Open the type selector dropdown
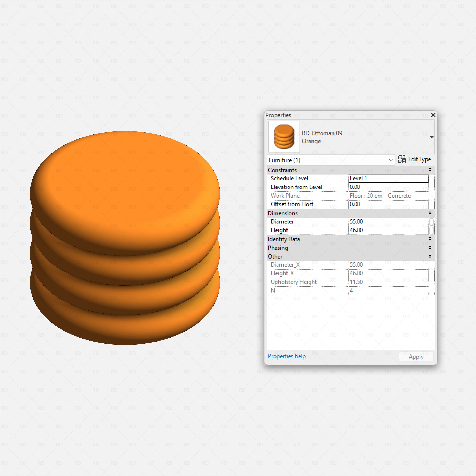Viewport: 476px width, 476px height. [x=432, y=137]
